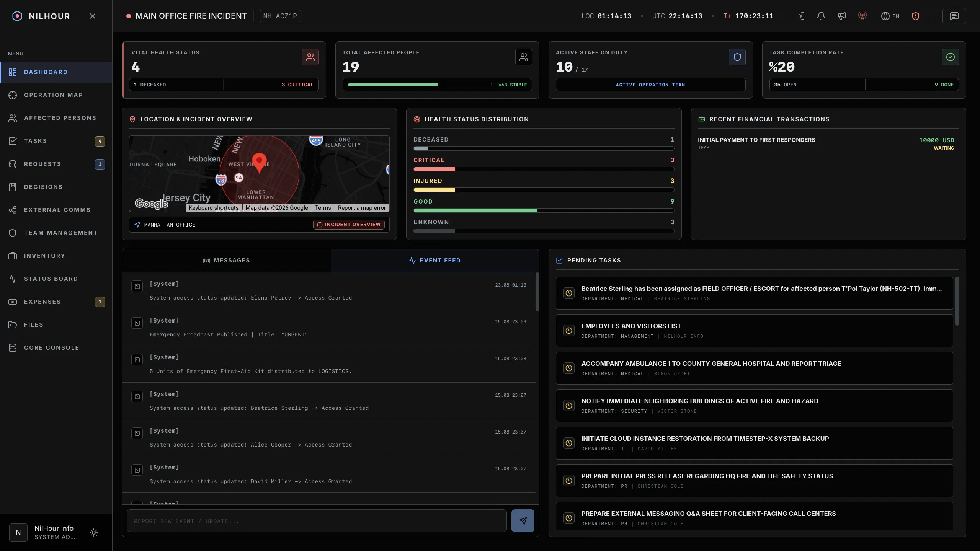
Task: Click the NilHour logo icon
Action: click(17, 16)
